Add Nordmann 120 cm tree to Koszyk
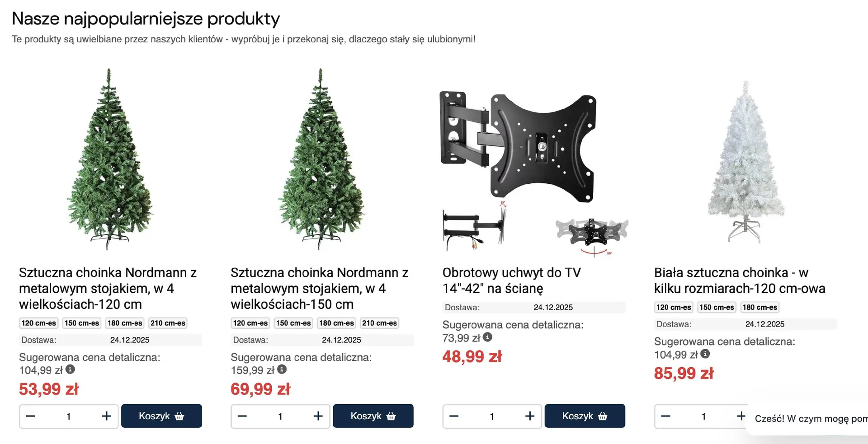Image resolution: width=868 pixels, height=444 pixels. [x=161, y=416]
